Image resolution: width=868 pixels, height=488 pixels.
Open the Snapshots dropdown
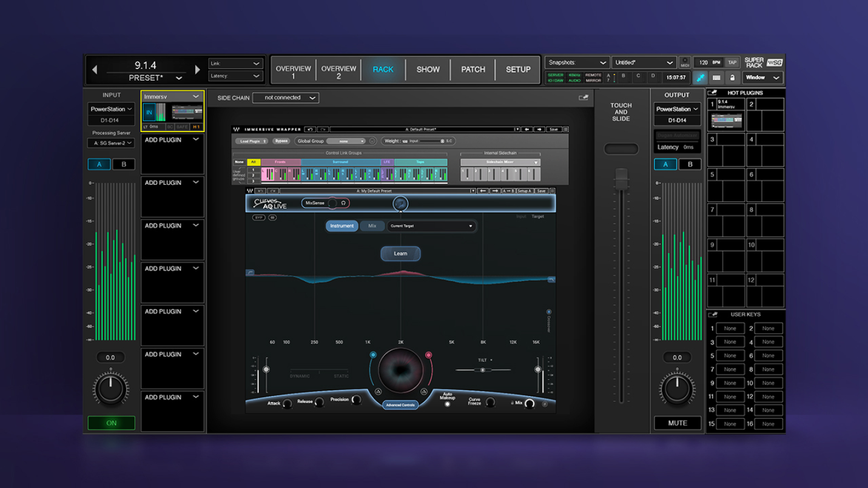pyautogui.click(x=577, y=62)
